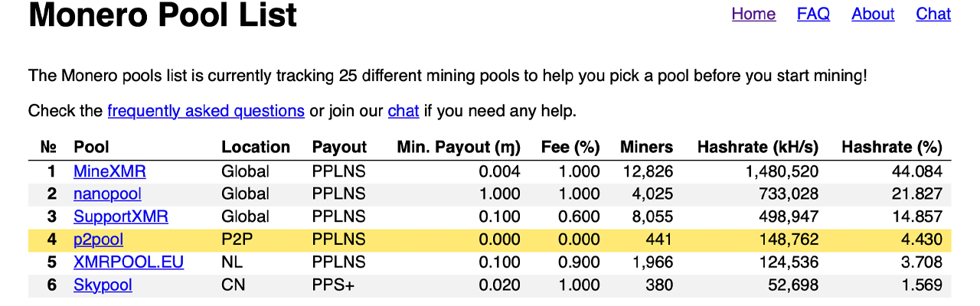Screen dimensions: 980x306
Task: Click the Payout column header
Action: [x=339, y=148]
